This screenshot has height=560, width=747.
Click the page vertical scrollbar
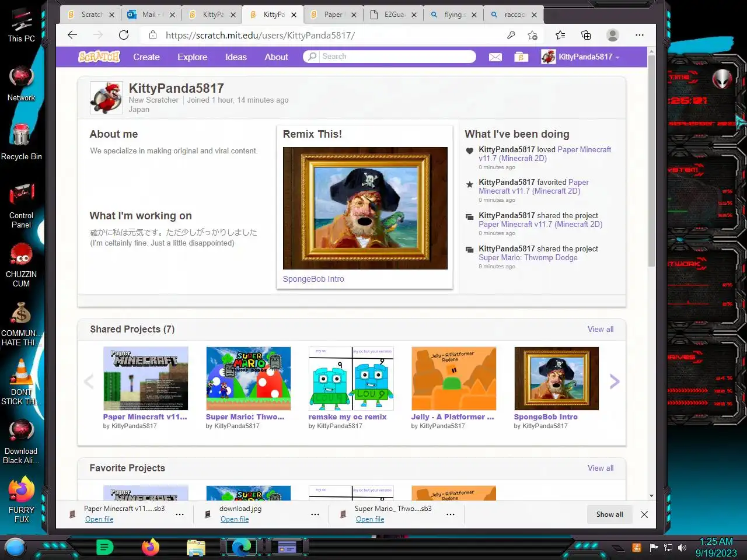652,162
